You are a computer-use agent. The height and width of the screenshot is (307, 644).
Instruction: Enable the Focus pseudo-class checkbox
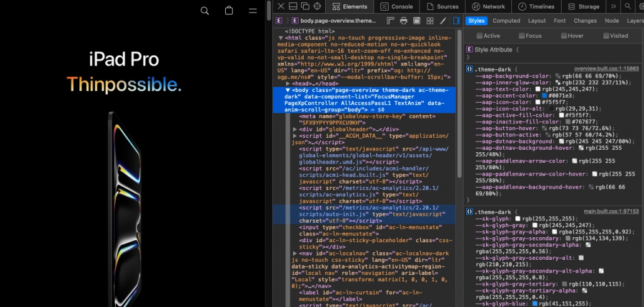(x=521, y=36)
